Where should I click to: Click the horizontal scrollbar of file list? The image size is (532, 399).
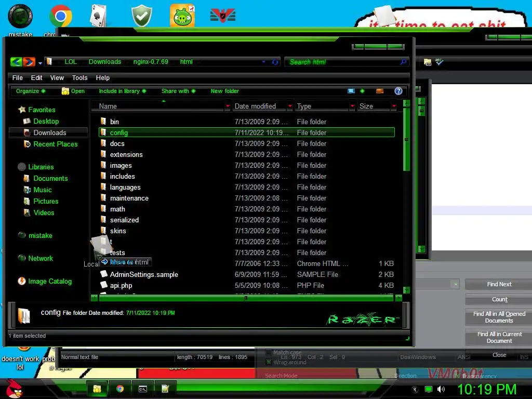(246, 298)
